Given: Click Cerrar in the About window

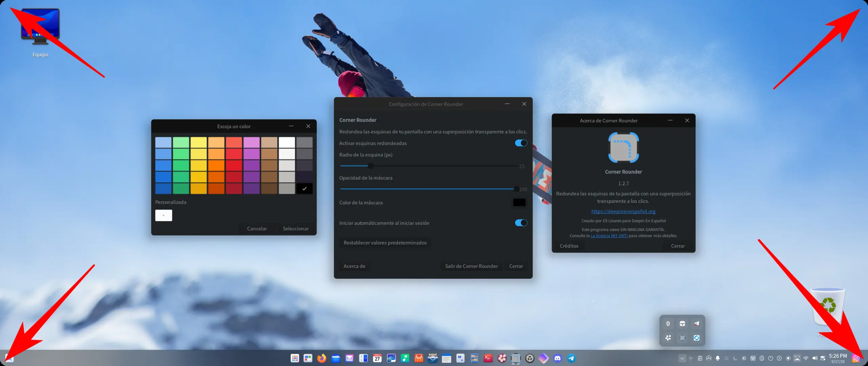Looking at the screenshot, I should tap(678, 246).
